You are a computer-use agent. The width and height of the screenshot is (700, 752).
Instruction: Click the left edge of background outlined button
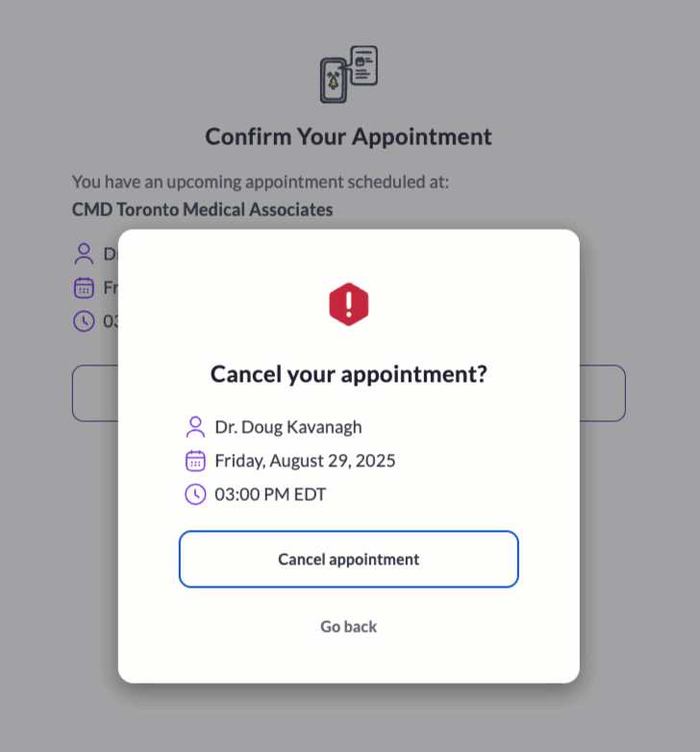[95, 393]
